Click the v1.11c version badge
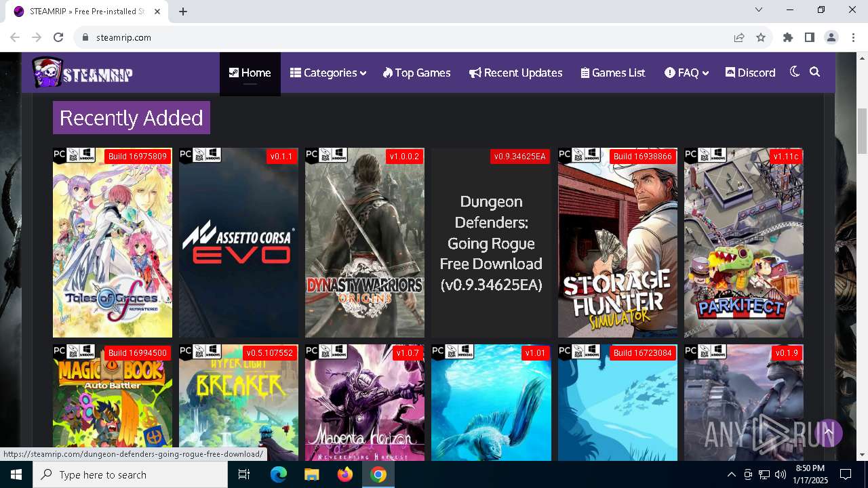The width and height of the screenshot is (868, 488). [786, 157]
